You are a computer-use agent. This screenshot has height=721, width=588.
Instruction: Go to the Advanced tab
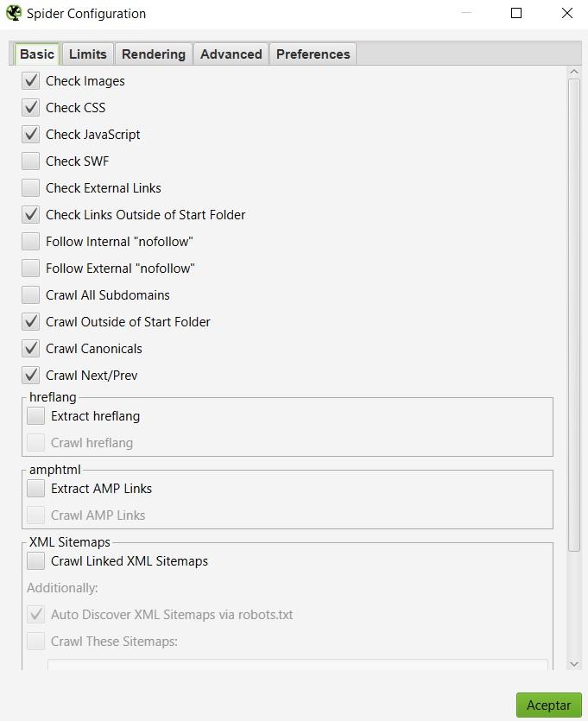tap(231, 54)
